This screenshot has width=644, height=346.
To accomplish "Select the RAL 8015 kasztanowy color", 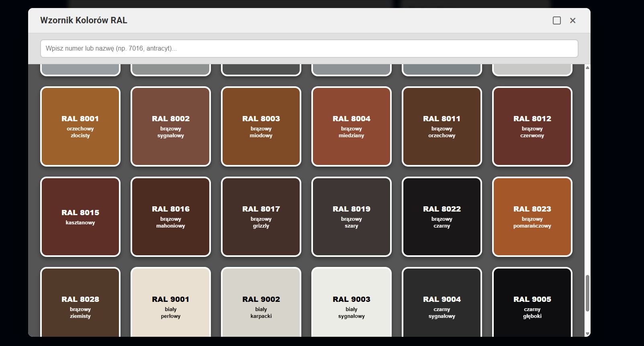I will pos(80,217).
